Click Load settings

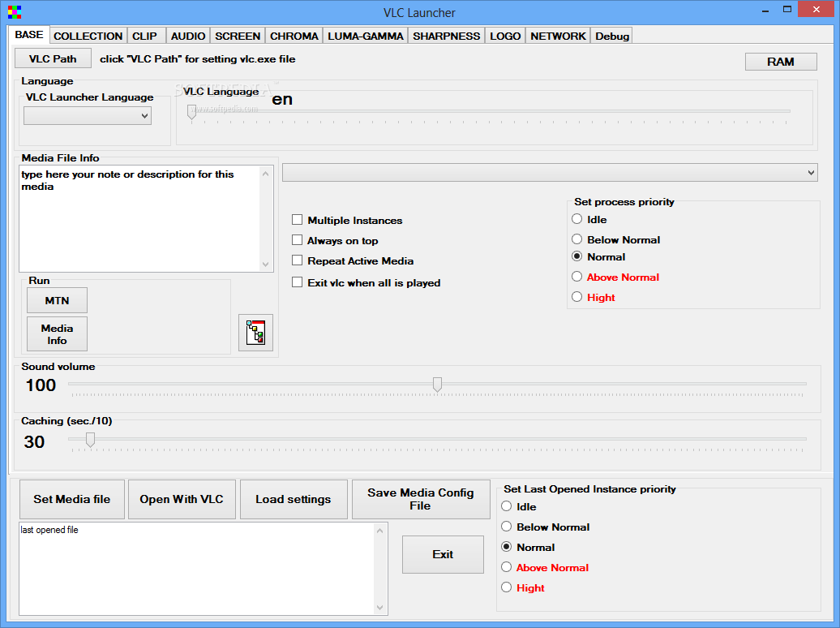click(x=293, y=499)
